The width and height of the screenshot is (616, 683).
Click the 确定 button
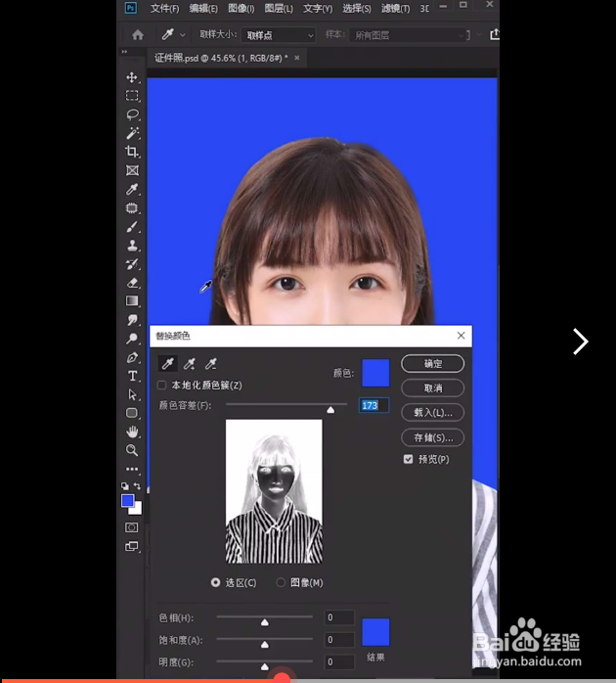tap(432, 364)
